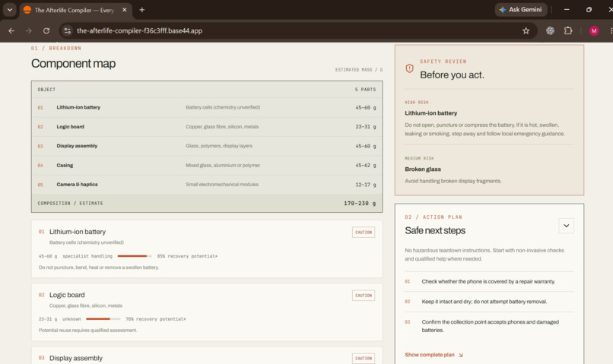
Task: Click the Safe next steps heading
Action: [435, 230]
